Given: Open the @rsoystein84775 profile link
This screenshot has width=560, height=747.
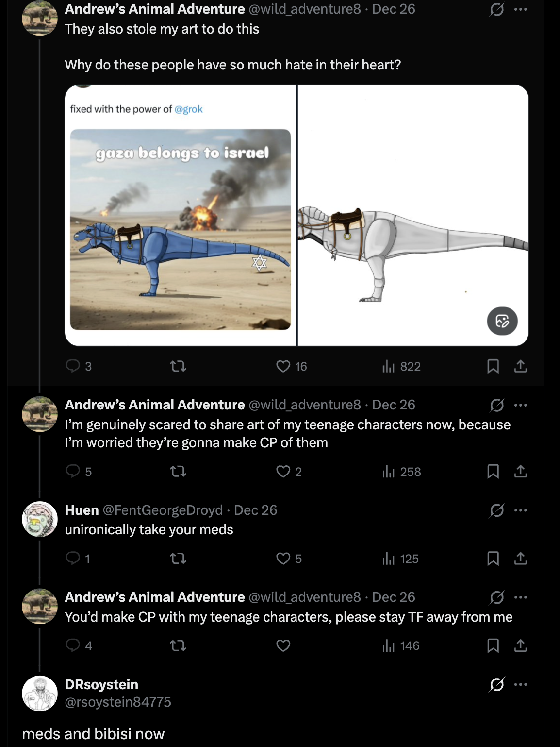Looking at the screenshot, I should 118,702.
